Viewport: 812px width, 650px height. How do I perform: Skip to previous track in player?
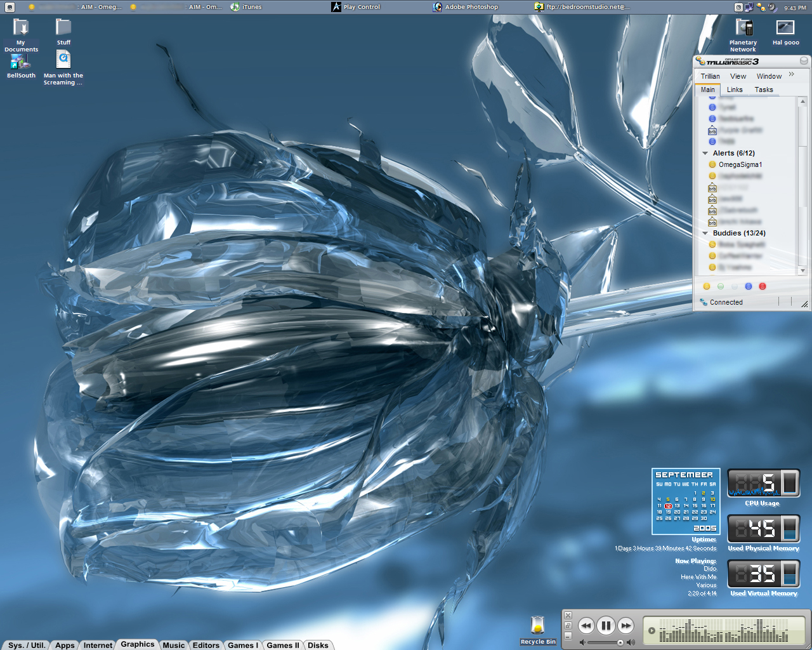click(x=586, y=626)
